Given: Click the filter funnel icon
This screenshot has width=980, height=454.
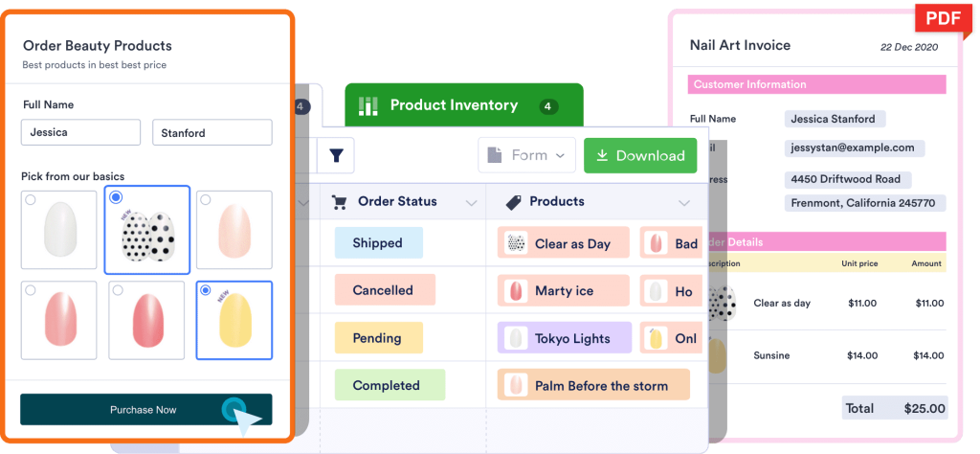Looking at the screenshot, I should pos(337,155).
